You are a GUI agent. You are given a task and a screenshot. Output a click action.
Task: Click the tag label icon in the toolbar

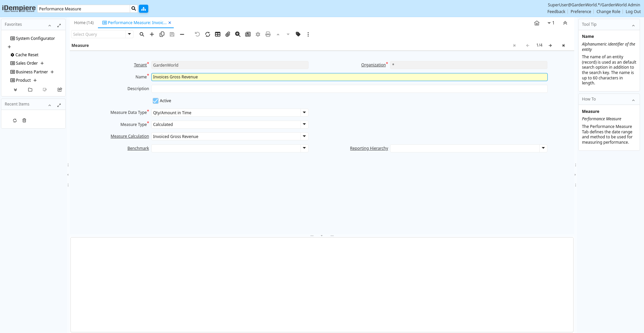298,34
